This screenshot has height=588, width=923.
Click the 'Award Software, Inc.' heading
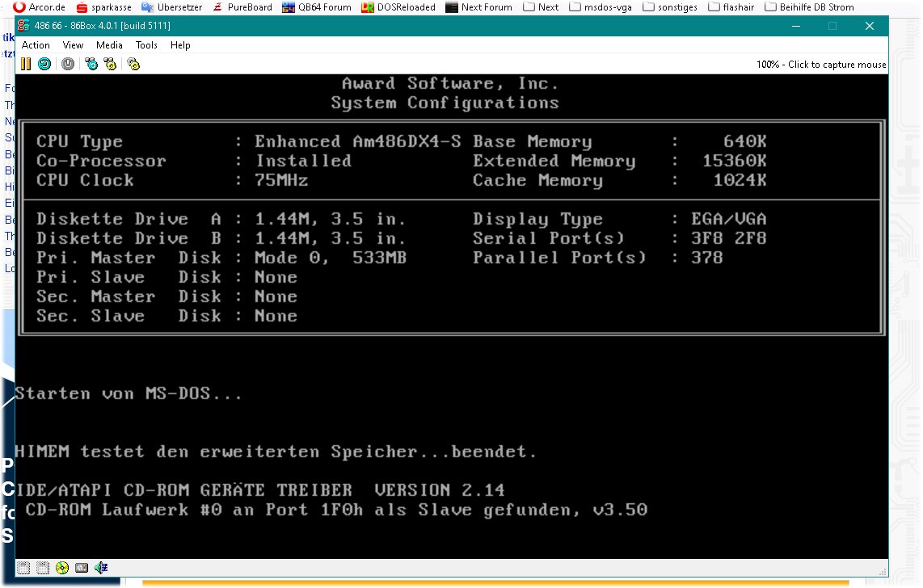449,83
